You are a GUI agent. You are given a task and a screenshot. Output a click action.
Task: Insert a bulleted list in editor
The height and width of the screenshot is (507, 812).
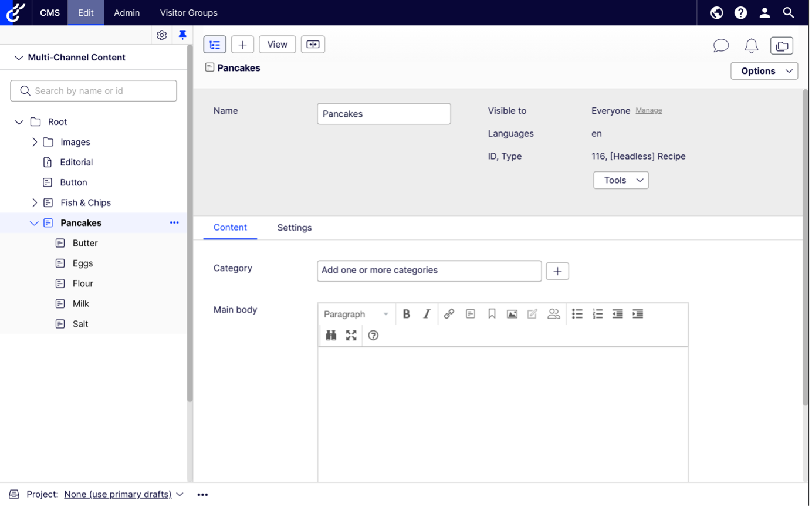coord(577,314)
